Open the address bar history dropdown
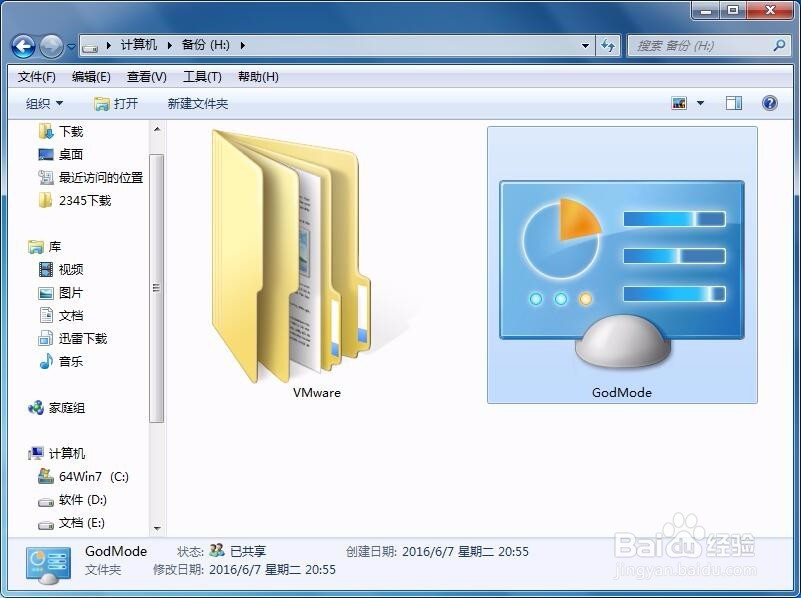This screenshot has width=801, height=598. [x=585, y=45]
